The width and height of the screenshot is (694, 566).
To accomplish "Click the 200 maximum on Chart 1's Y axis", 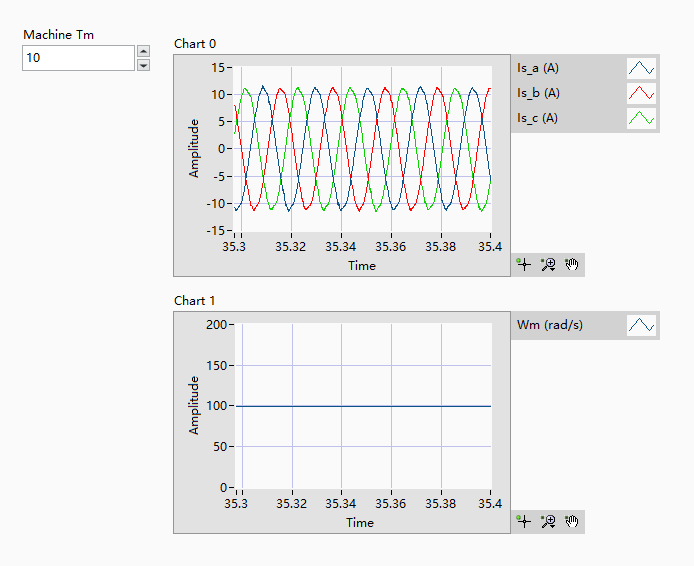I will point(216,325).
